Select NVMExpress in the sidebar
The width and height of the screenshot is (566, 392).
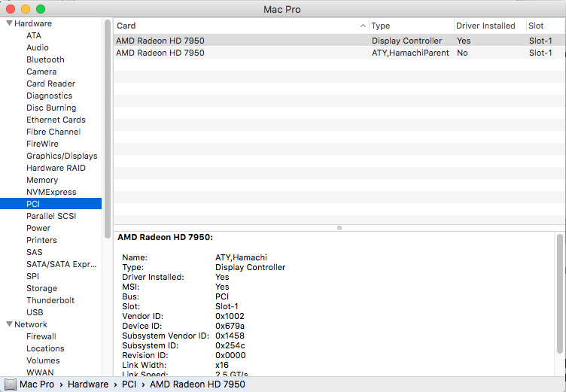coord(51,192)
